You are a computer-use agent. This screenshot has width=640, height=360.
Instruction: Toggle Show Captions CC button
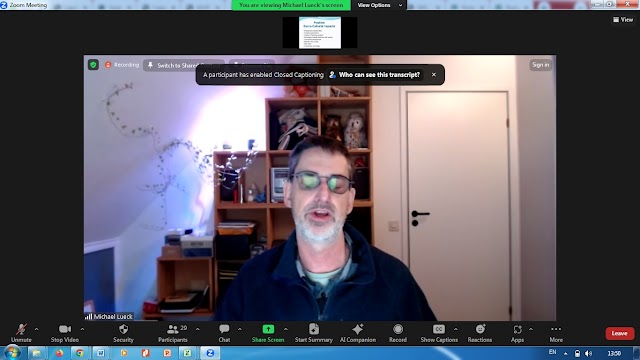[439, 333]
